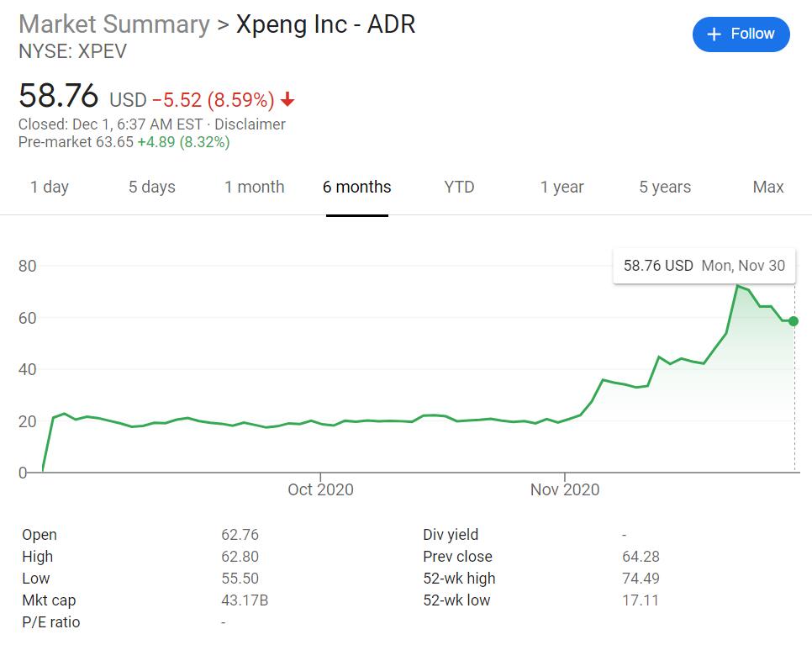The width and height of the screenshot is (812, 645).
Task: Open the Disclaimer link
Action: coord(250,124)
